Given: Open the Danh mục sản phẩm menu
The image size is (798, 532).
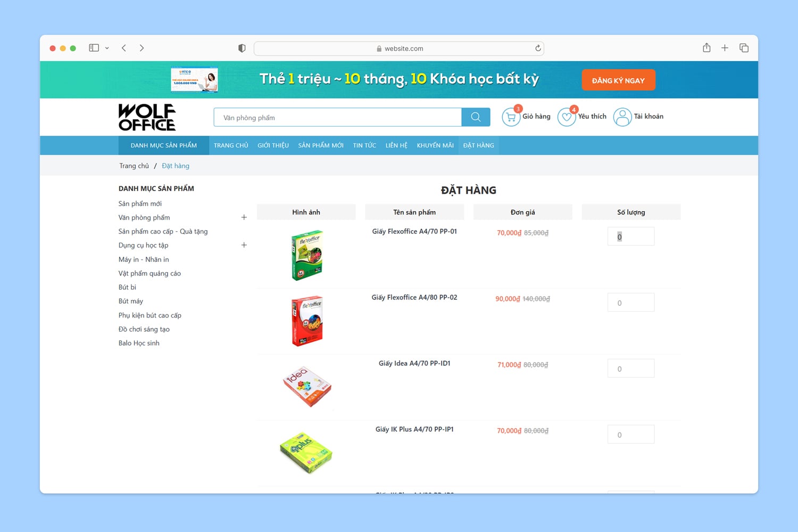Looking at the screenshot, I should [163, 145].
